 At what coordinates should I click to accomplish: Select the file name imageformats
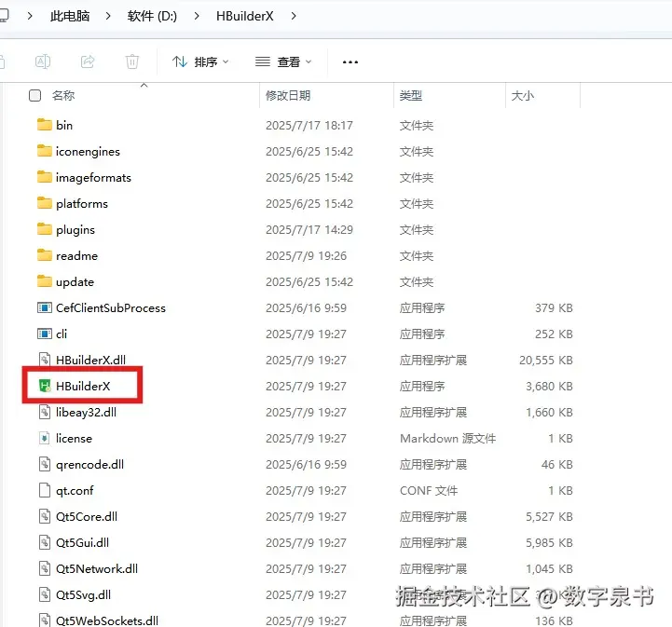(93, 178)
